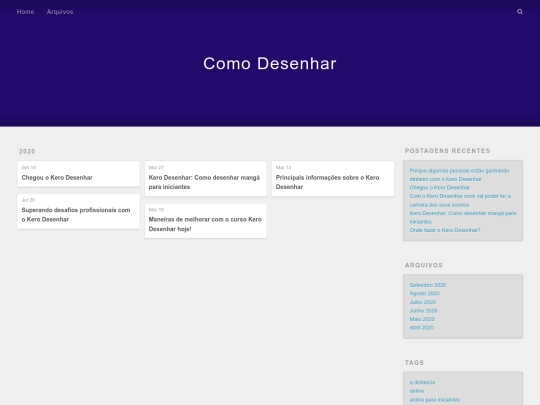This screenshot has width=540, height=405.
Task: Click the Como Desenhar site title
Action: pyautogui.click(x=270, y=64)
